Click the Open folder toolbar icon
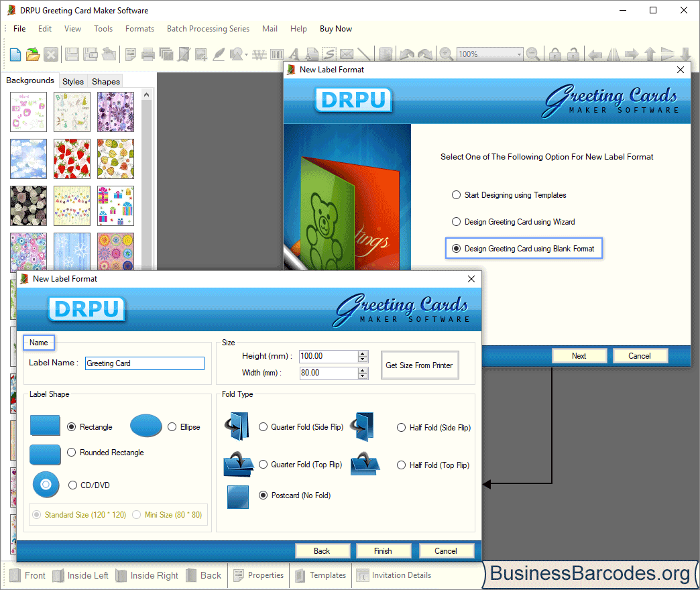Viewport: 700px width, 590px height. [x=33, y=54]
